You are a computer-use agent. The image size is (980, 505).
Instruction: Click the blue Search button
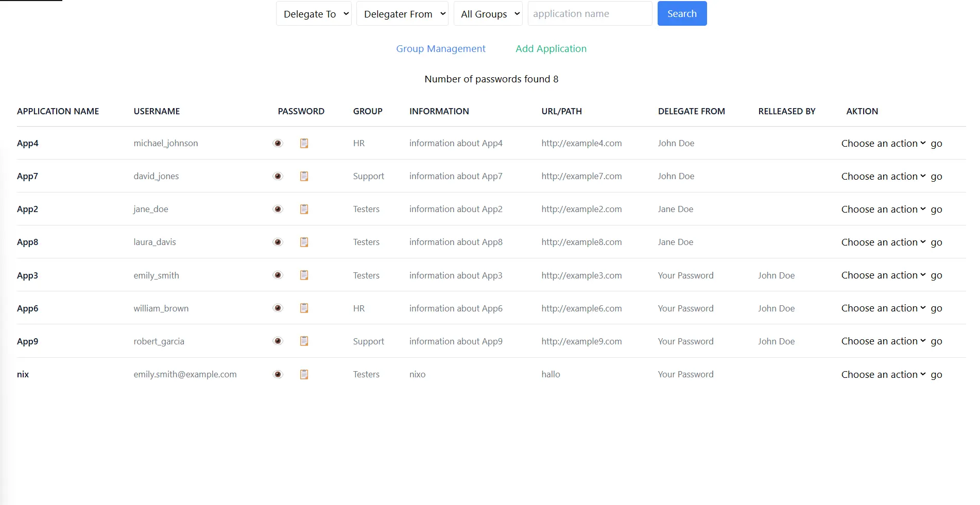coord(682,14)
